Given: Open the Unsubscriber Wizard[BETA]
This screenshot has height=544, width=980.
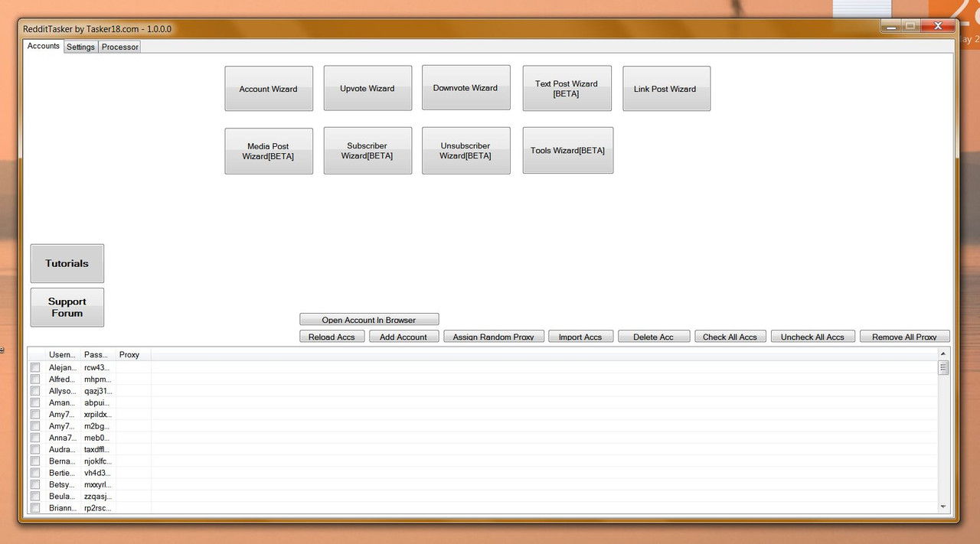Looking at the screenshot, I should pos(465,150).
